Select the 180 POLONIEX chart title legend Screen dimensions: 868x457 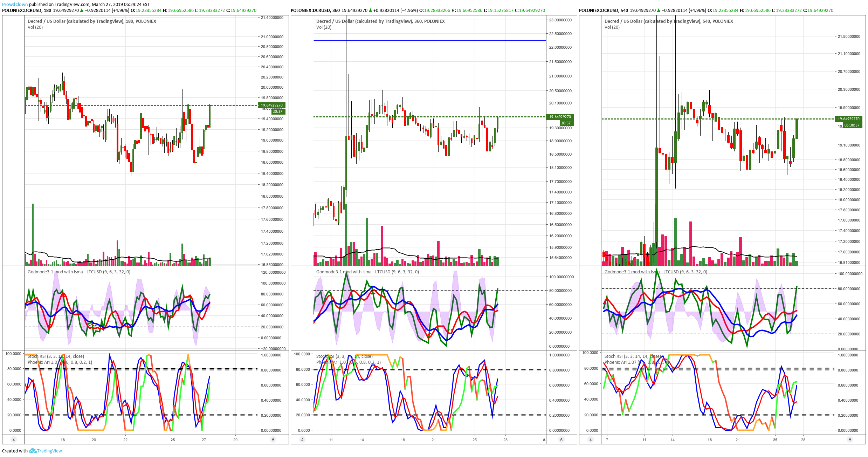(92, 21)
